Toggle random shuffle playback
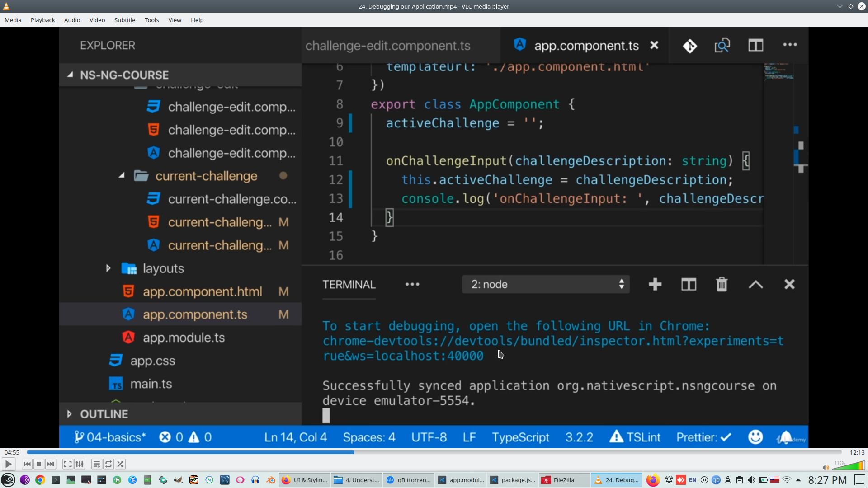 coord(120,464)
